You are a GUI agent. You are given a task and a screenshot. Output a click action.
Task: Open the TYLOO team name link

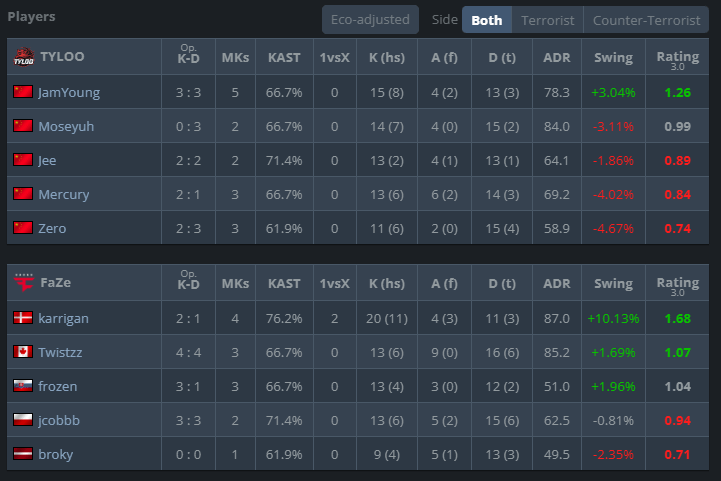coord(62,57)
